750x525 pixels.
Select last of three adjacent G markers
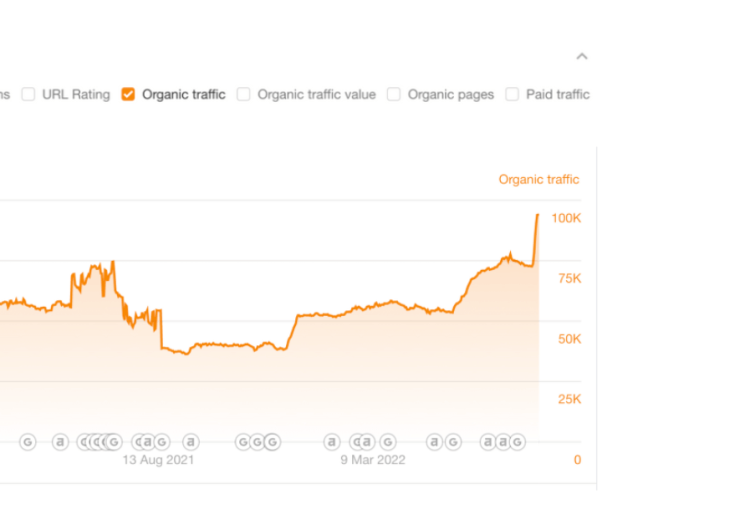[x=273, y=442]
